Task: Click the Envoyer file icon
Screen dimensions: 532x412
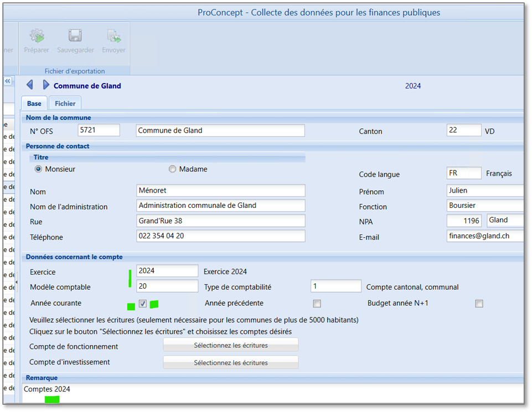Action: click(113, 36)
